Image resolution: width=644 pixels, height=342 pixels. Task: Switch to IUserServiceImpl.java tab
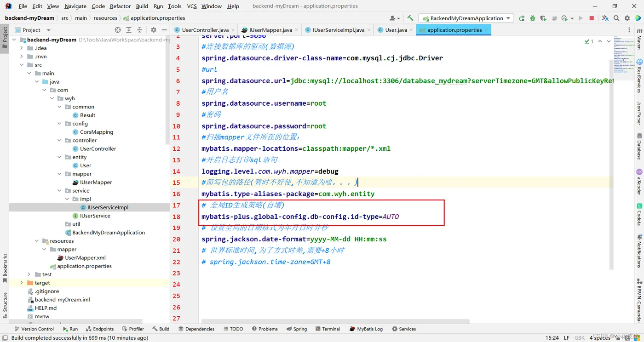pyautogui.click(x=339, y=30)
